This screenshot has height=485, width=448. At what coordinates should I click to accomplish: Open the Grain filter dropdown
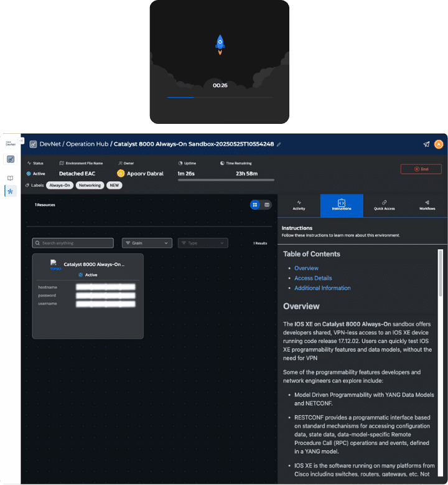147,243
